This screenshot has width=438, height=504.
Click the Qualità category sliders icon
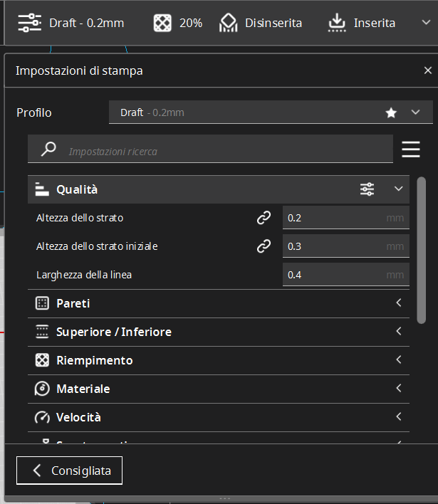pyautogui.click(x=367, y=189)
